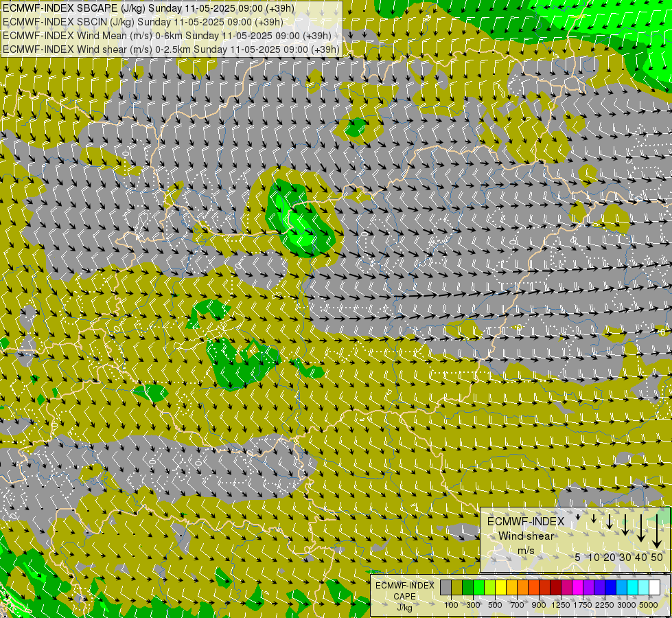Click the SBCAPE (J/kg) title line
This screenshot has height=618, width=672.
click(x=148, y=8)
